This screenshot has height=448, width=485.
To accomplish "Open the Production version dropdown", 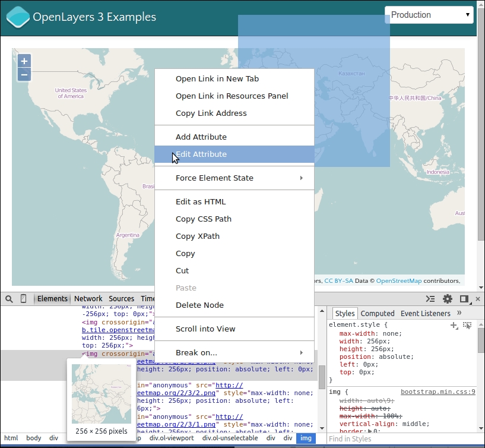I will (x=429, y=14).
